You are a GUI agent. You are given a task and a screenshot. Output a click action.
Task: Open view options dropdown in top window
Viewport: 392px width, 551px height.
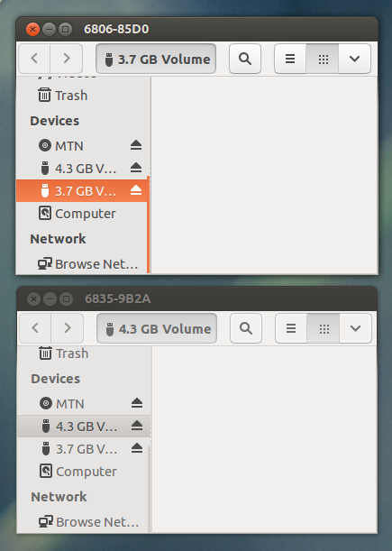[354, 59]
